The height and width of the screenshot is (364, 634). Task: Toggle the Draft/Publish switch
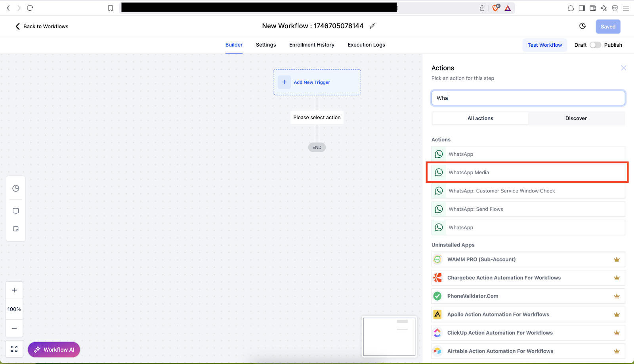point(595,45)
